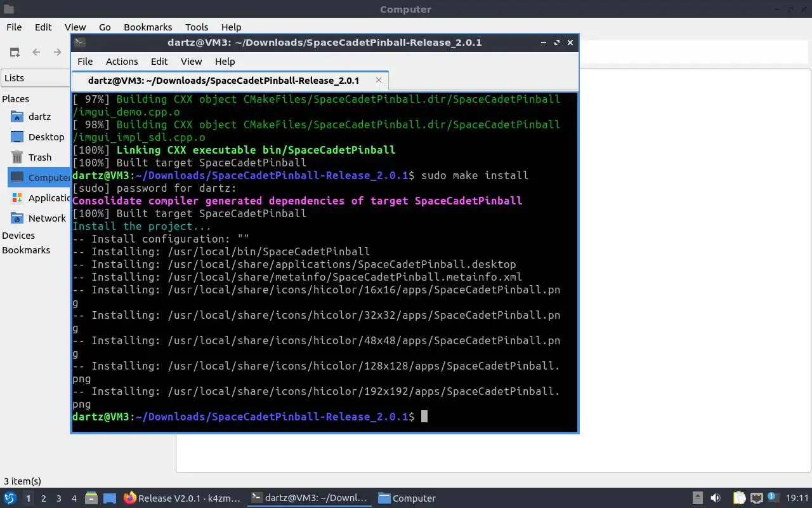This screenshot has width=812, height=508.
Task: Open the volume control in system tray
Action: [x=716, y=498]
